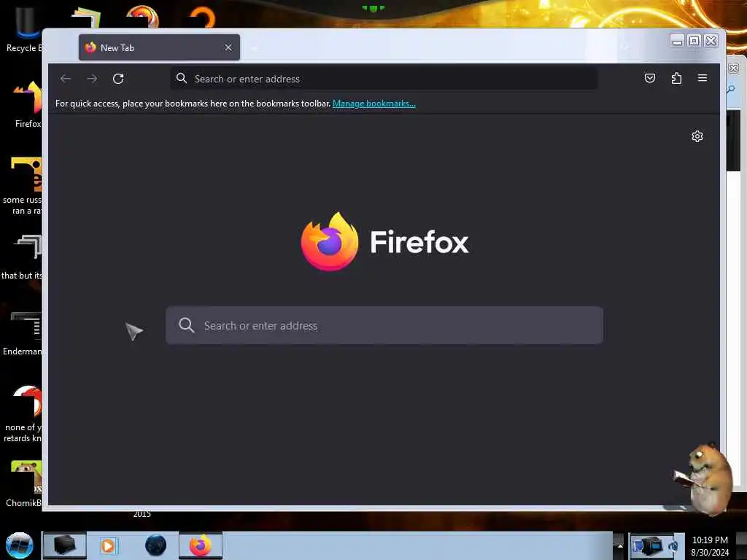Viewport: 747px width, 560px height.
Task: Select the Enderman desktop icon
Action: (x=24, y=333)
